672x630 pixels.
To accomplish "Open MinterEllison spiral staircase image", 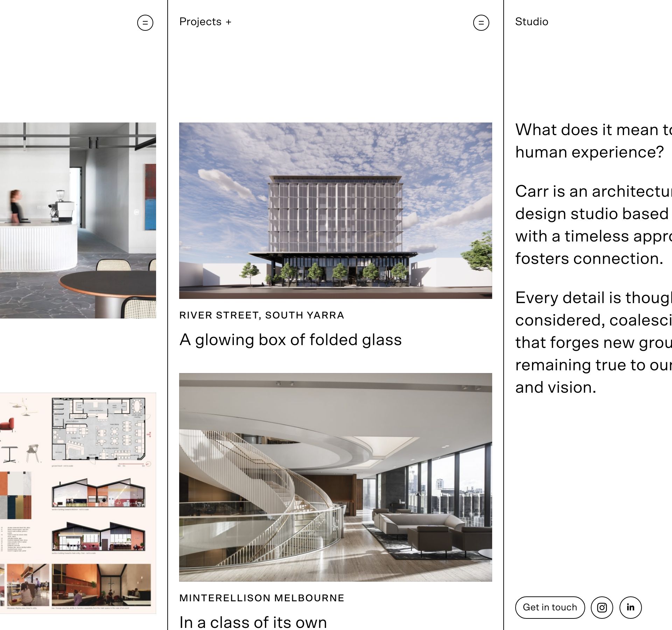I will pyautogui.click(x=335, y=477).
